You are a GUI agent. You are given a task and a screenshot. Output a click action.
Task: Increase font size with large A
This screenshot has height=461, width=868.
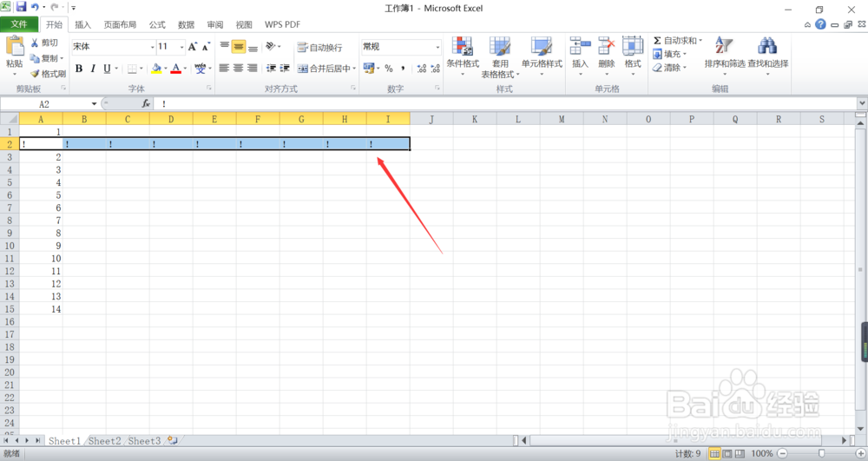tap(192, 47)
